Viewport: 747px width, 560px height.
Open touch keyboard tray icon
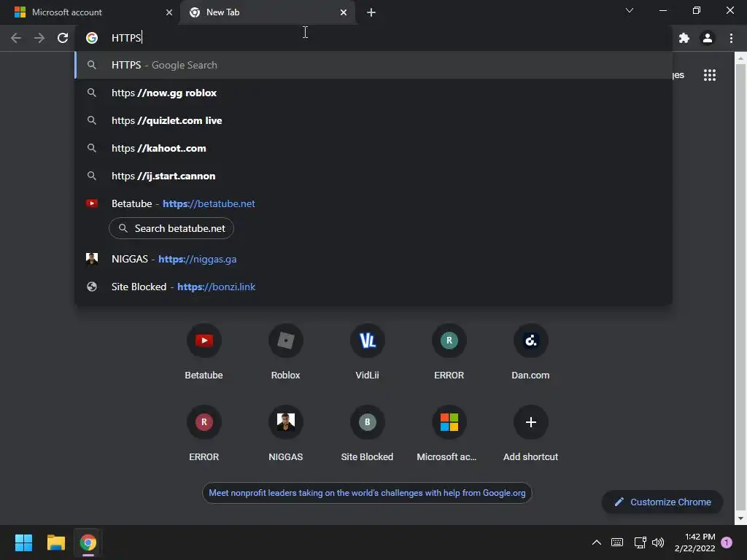(617, 542)
